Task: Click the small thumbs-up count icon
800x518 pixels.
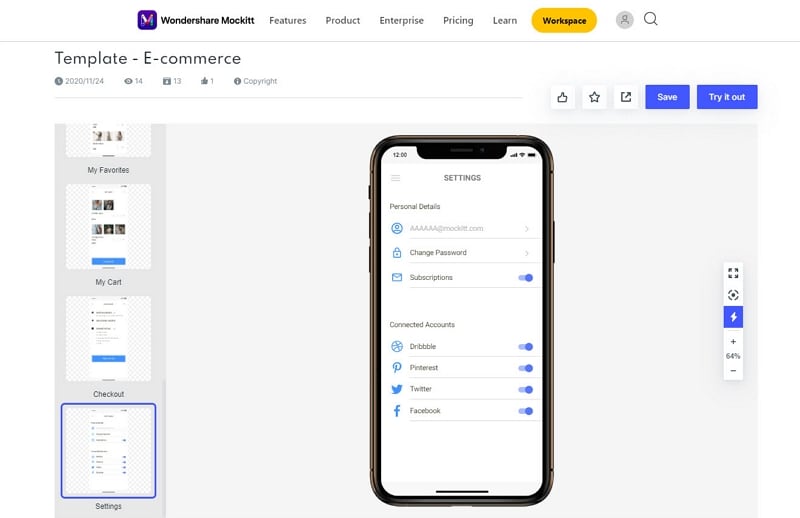Action: pyautogui.click(x=204, y=81)
